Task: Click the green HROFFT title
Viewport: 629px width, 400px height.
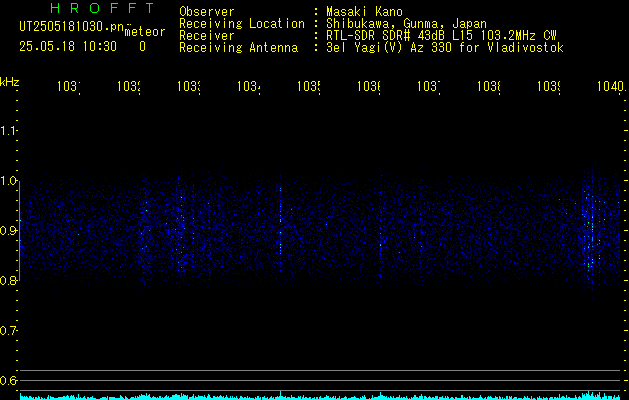Action: point(102,8)
